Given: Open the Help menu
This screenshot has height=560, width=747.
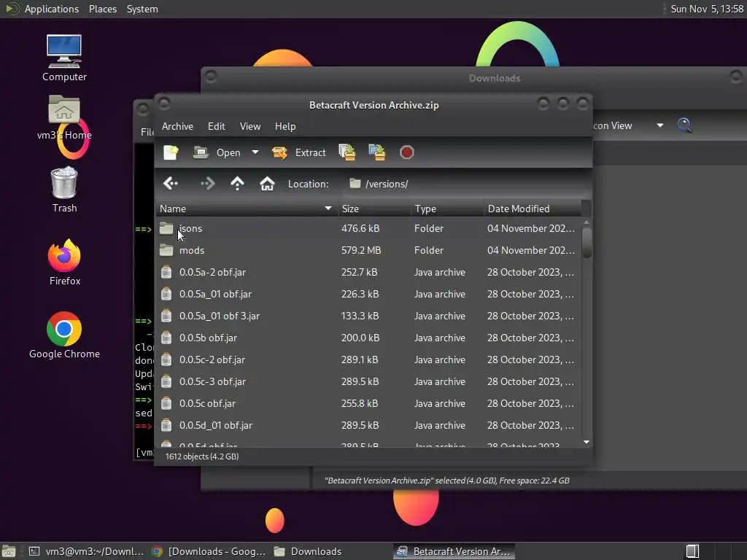Looking at the screenshot, I should coord(285,126).
